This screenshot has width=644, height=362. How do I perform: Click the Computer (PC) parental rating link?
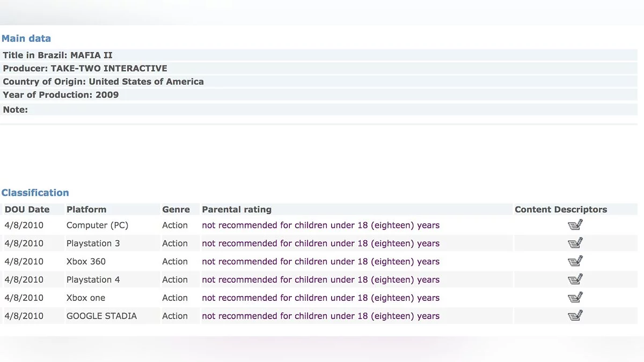click(x=320, y=225)
